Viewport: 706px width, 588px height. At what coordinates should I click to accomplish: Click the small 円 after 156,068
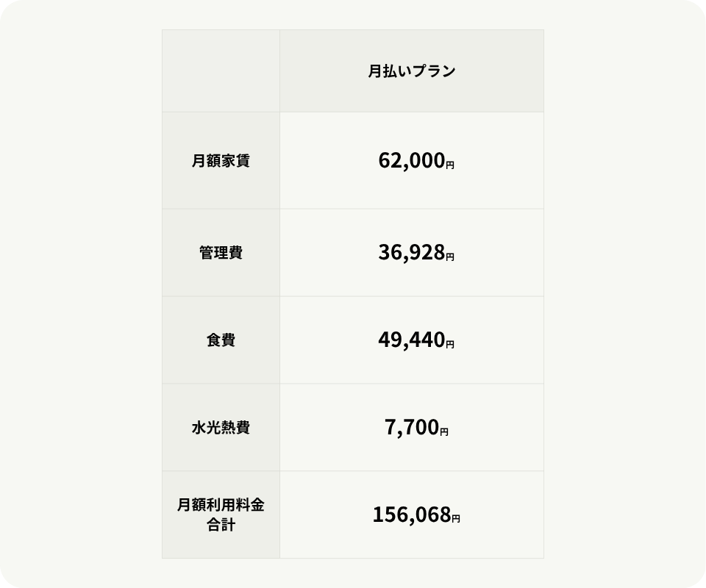coord(456,519)
